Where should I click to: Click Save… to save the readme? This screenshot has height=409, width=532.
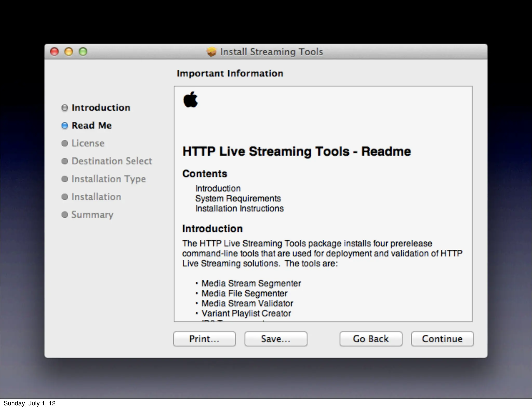click(x=276, y=339)
